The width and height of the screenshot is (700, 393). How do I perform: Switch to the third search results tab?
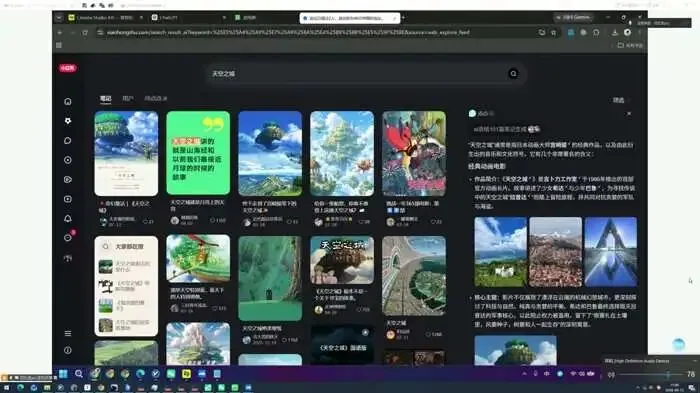155,98
